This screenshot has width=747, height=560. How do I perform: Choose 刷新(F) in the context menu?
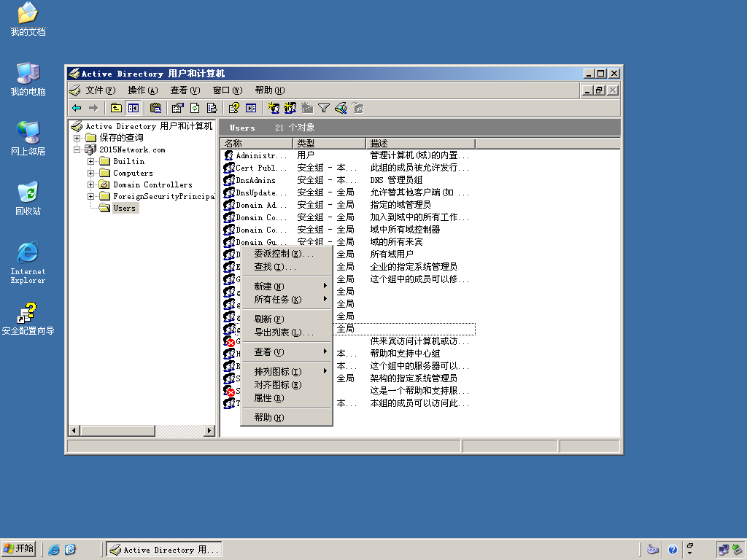pos(286,319)
